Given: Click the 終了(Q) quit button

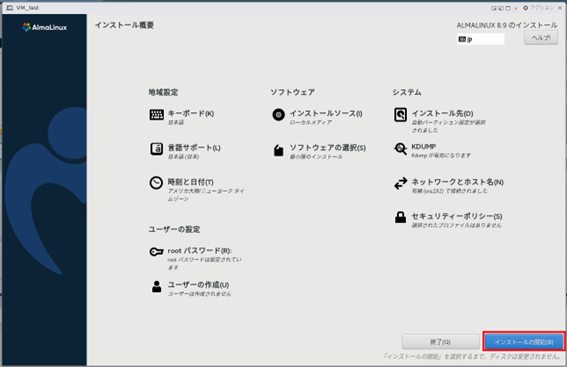Looking at the screenshot, I should click(440, 342).
